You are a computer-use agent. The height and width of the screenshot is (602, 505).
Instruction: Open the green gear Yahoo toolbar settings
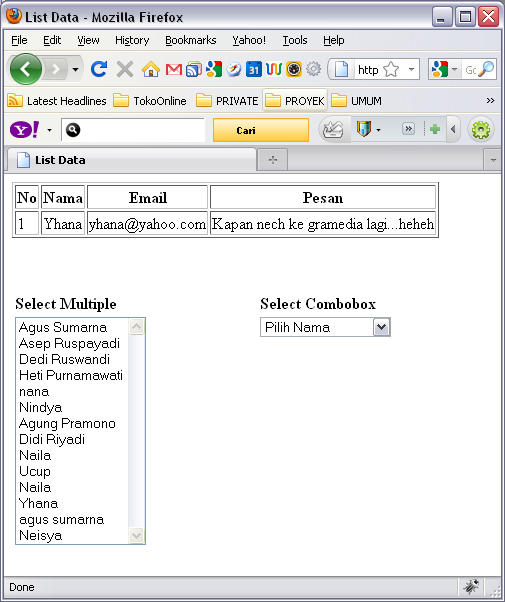pos(481,130)
